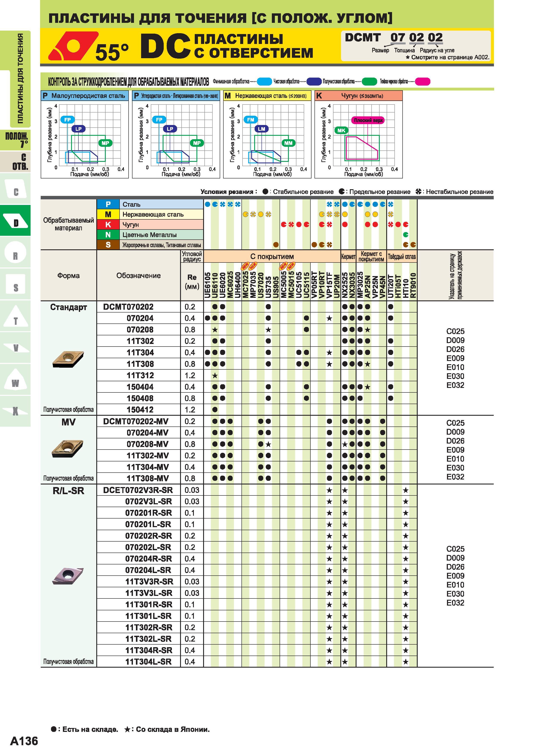Viewport: 534px width, 756px height.
Task: Click the solid circle icon for Стабильное резание
Action: coord(265,192)
